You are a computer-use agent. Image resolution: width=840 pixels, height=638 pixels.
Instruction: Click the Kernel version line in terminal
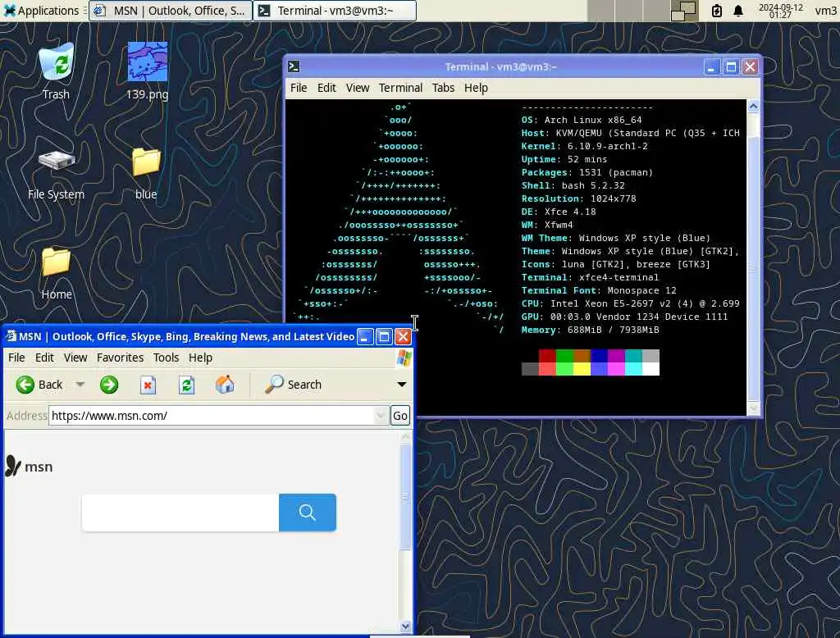point(584,146)
